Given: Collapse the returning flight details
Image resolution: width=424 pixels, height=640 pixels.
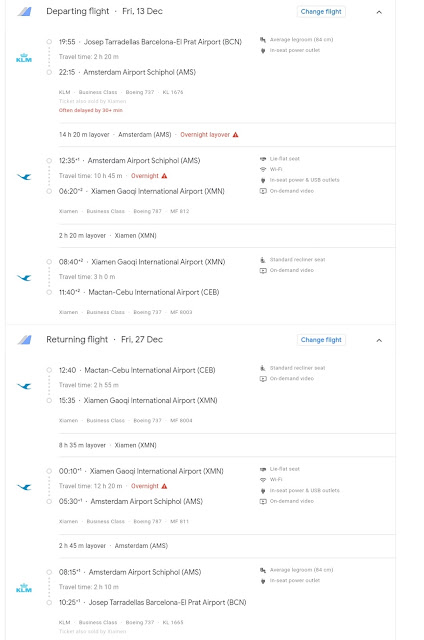Looking at the screenshot, I should [379, 340].
